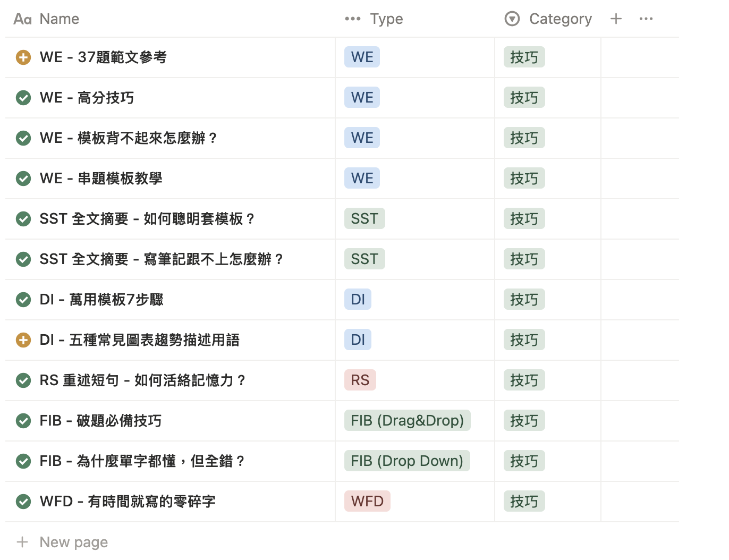The image size is (729, 560).
Task: Click the check icon beside FIB - 為什麼單字都懂，但全錯？
Action: click(23, 461)
